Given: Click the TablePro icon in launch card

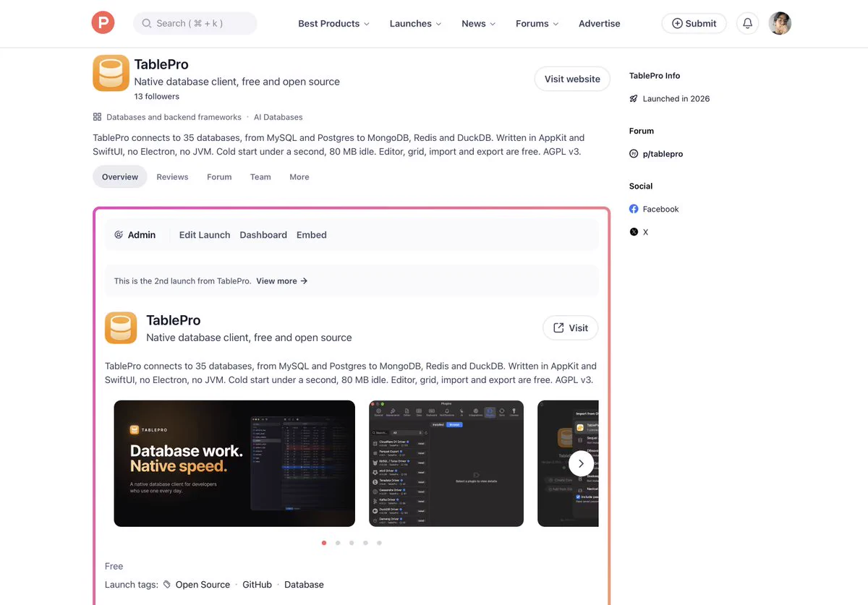Looking at the screenshot, I should pyautogui.click(x=121, y=327).
